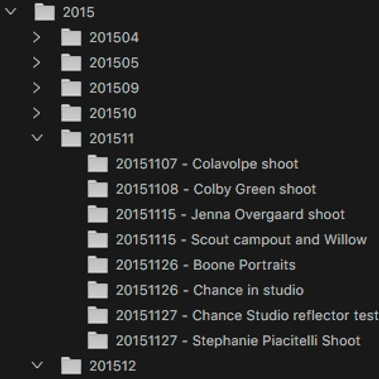Screen dimensions: 379x379
Task: Select the '201505' folder name
Action: pos(114,63)
